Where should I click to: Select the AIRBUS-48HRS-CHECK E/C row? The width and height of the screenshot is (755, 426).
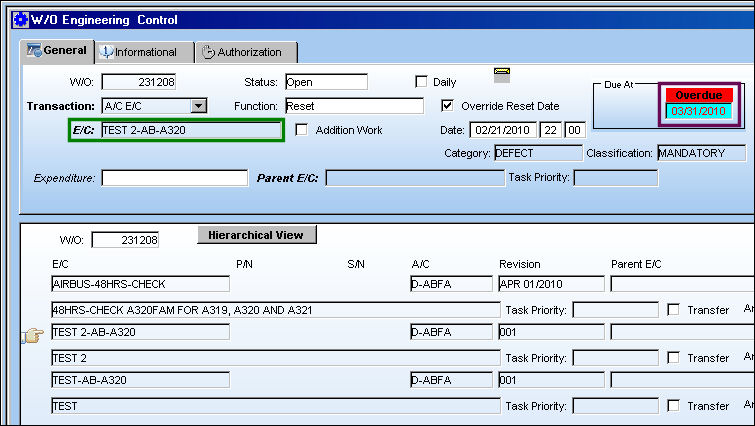(140, 284)
